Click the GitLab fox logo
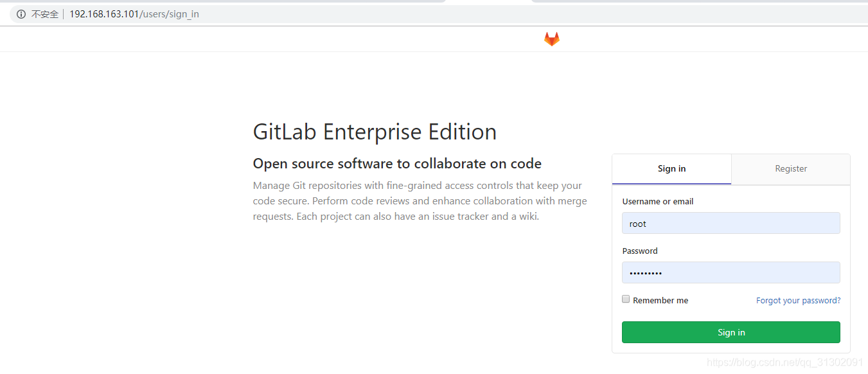The width and height of the screenshot is (868, 374). (x=552, y=39)
